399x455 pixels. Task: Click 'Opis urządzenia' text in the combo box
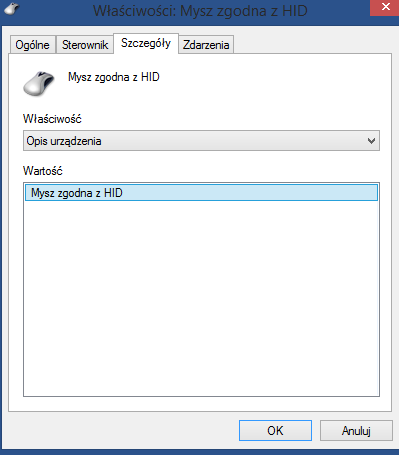pyautogui.click(x=64, y=141)
